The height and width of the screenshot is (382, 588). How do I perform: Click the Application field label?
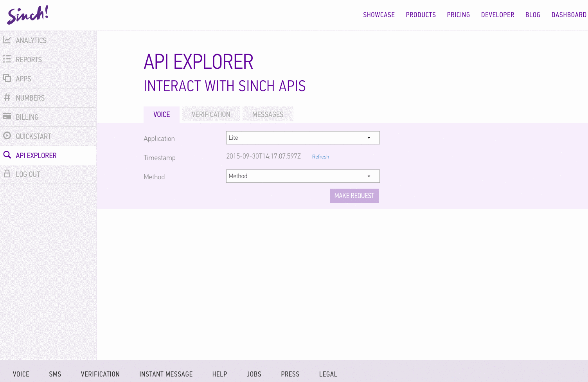click(x=159, y=139)
